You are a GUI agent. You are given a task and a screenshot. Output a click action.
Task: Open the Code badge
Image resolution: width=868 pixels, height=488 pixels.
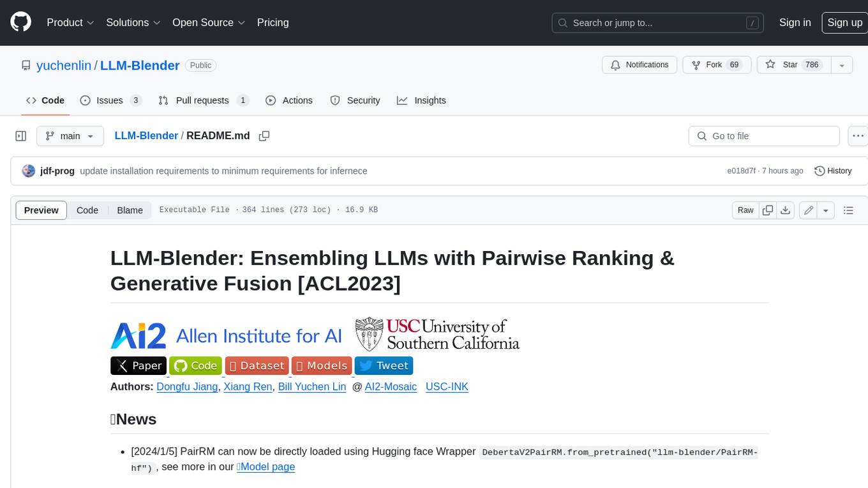pos(195,365)
